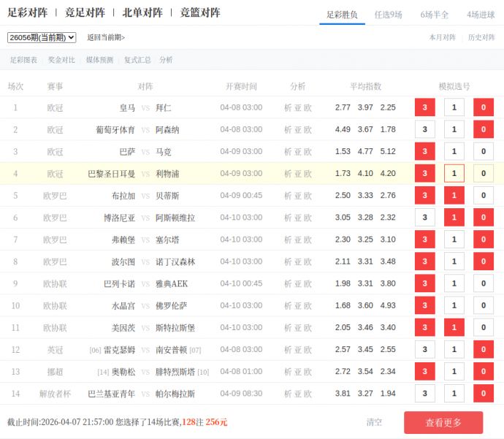Toggle home win 3 for 皇马 vs 拜仁
The height and width of the screenshot is (439, 504).
pos(424,107)
